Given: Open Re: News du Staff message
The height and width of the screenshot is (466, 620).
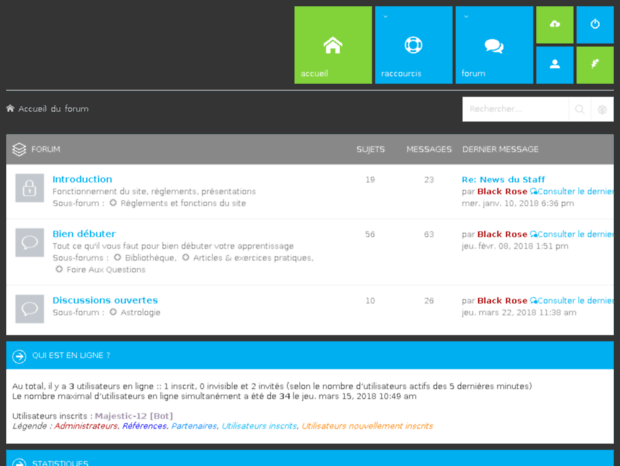Looking at the screenshot, I should pyautogui.click(x=503, y=180).
